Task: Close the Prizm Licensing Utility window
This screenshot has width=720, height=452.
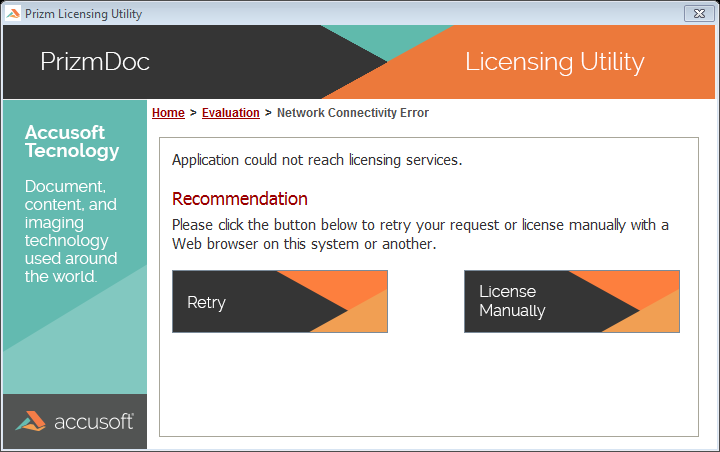Action: 696,14
